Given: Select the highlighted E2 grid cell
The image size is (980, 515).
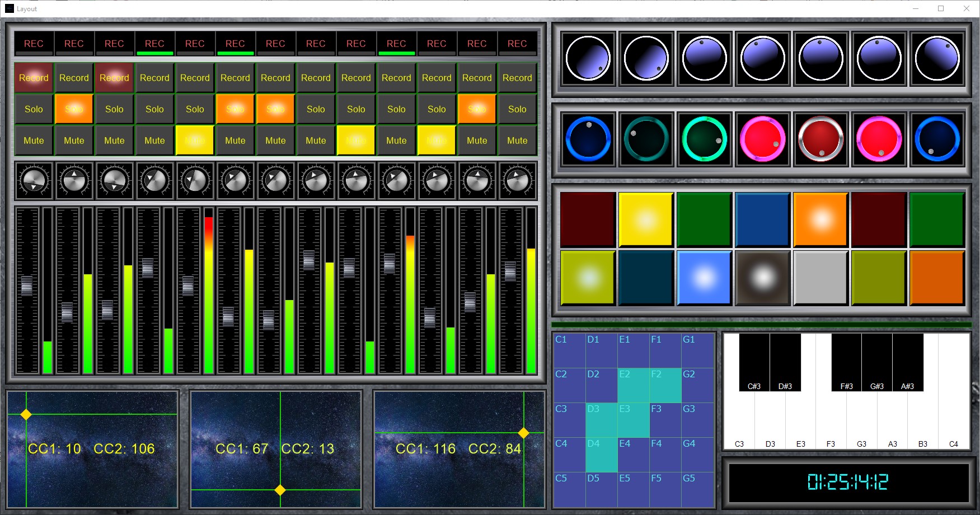Looking at the screenshot, I should click(x=634, y=385).
